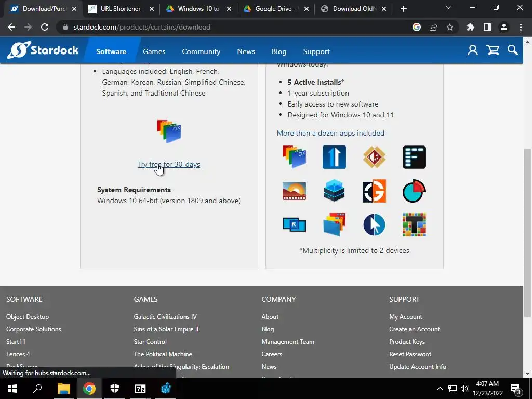Open the Management Team footer link
Image resolution: width=532 pixels, height=399 pixels.
coord(288,342)
